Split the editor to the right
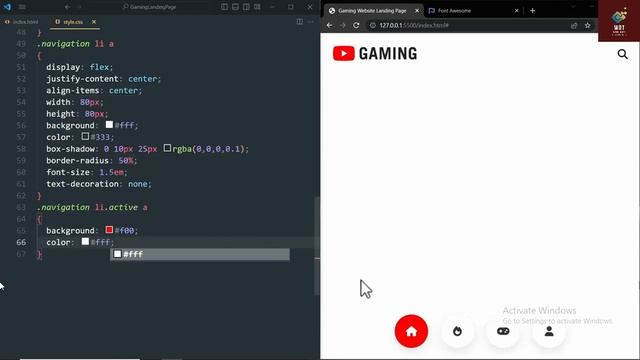640x360 pixels. click(300, 22)
